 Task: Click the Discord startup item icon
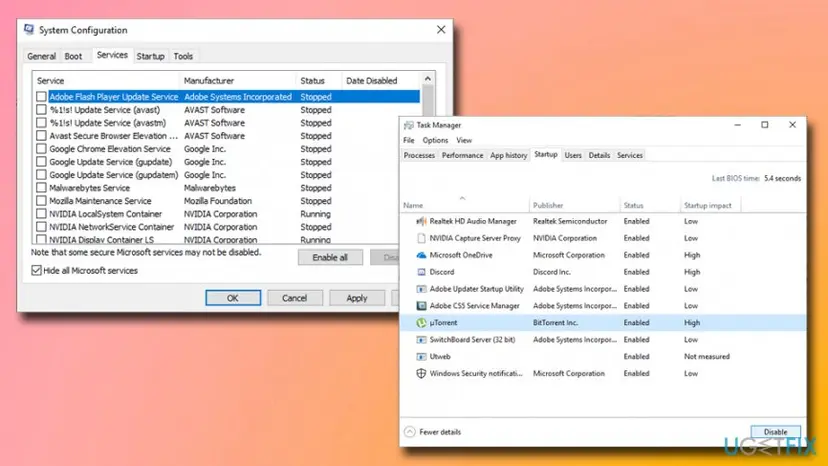421,272
